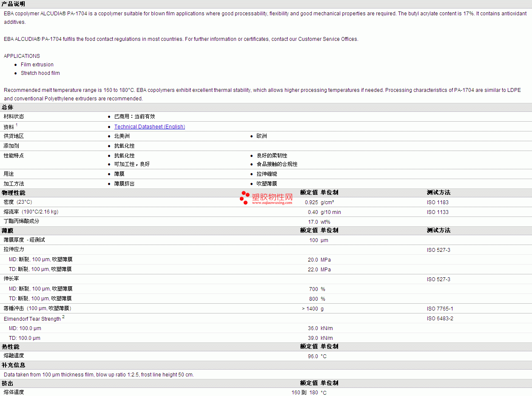Select the 熔融温度 property label
This screenshot has height=396, width=532.
pos(14,356)
